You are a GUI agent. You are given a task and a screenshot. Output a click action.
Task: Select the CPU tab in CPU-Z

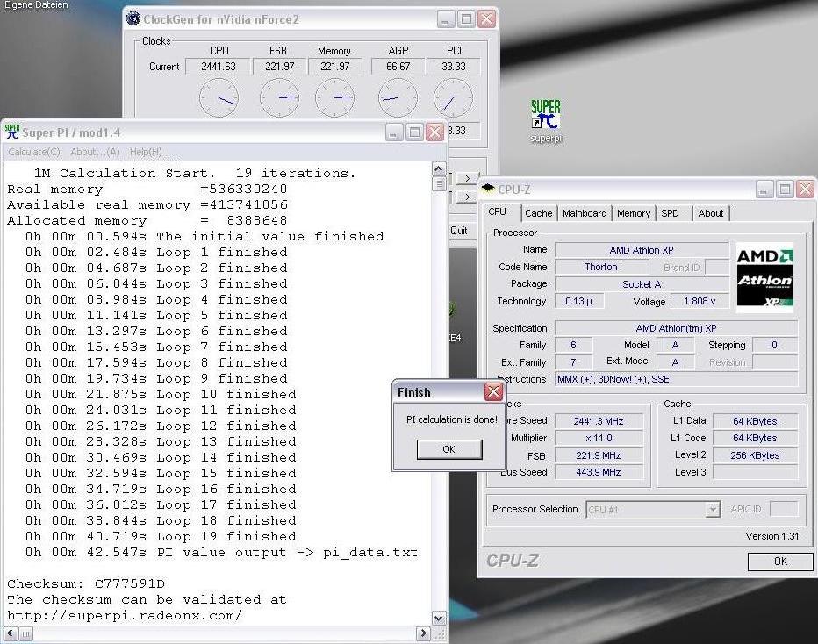[x=497, y=211]
